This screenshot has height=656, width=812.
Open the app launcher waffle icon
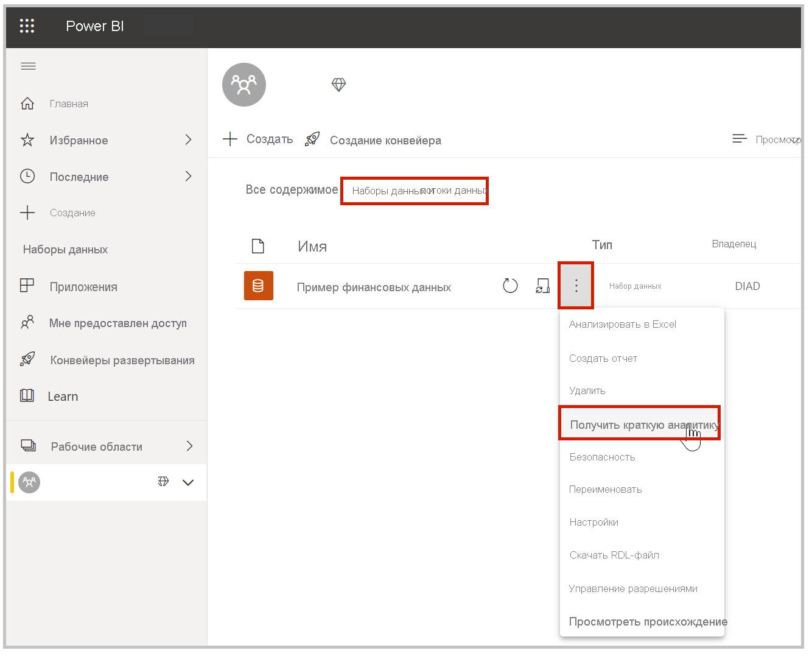point(27,26)
